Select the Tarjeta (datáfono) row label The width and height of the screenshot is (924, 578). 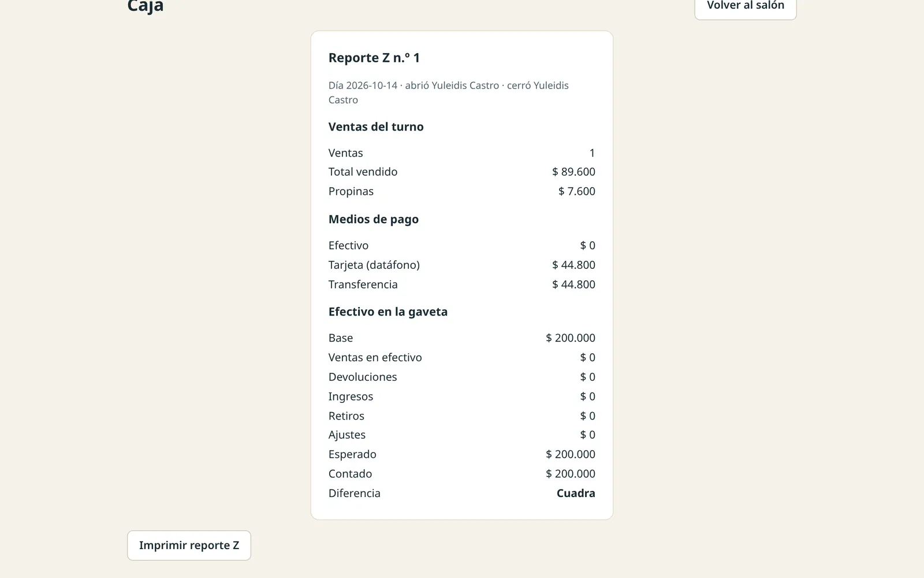pos(374,265)
